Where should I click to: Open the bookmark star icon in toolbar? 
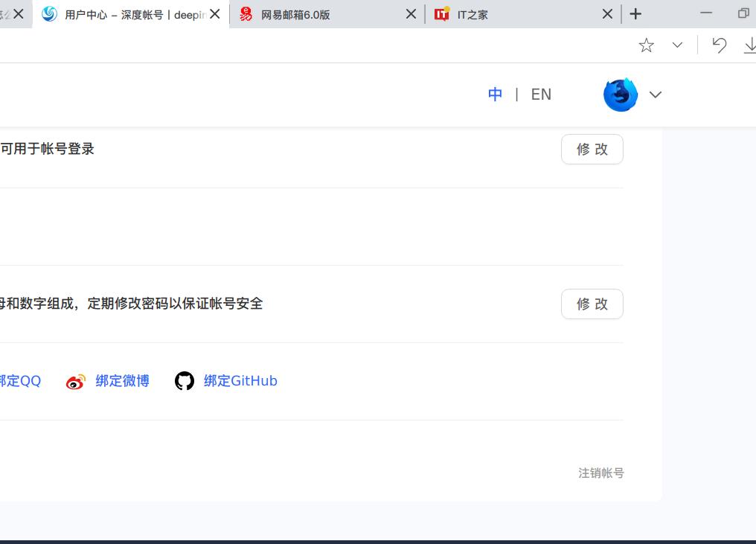click(647, 45)
